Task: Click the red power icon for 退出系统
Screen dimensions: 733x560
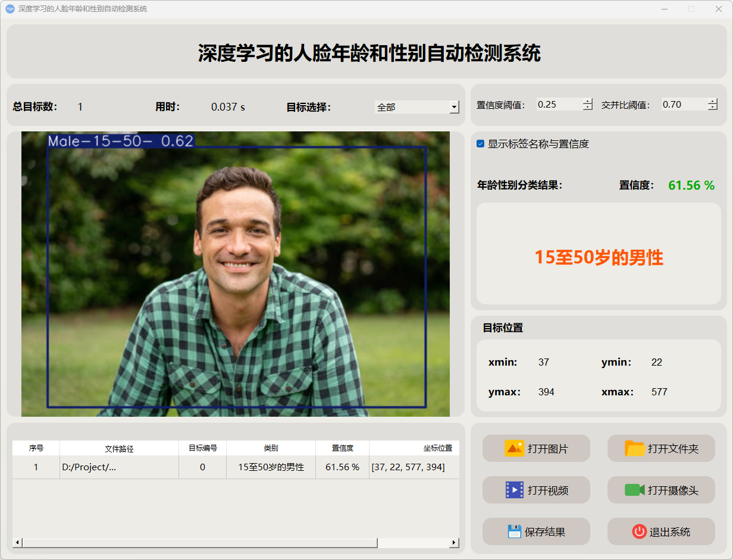Action: (639, 531)
